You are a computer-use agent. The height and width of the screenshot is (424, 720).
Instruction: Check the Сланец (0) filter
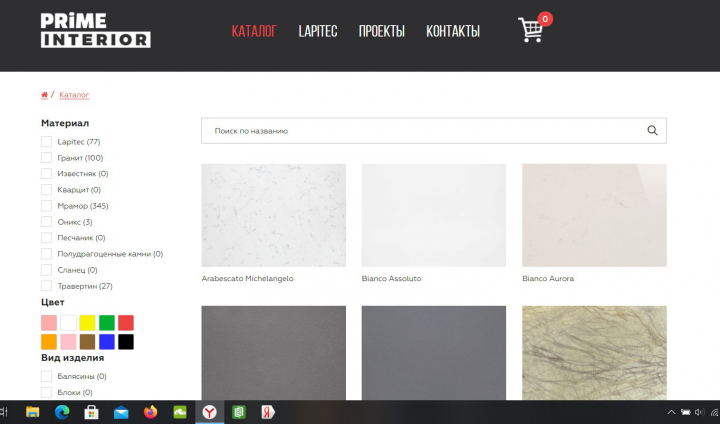coord(46,270)
